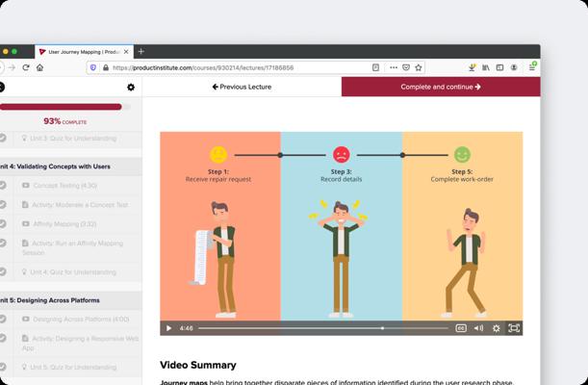
Task: Play the lecture video
Action: [x=168, y=328]
